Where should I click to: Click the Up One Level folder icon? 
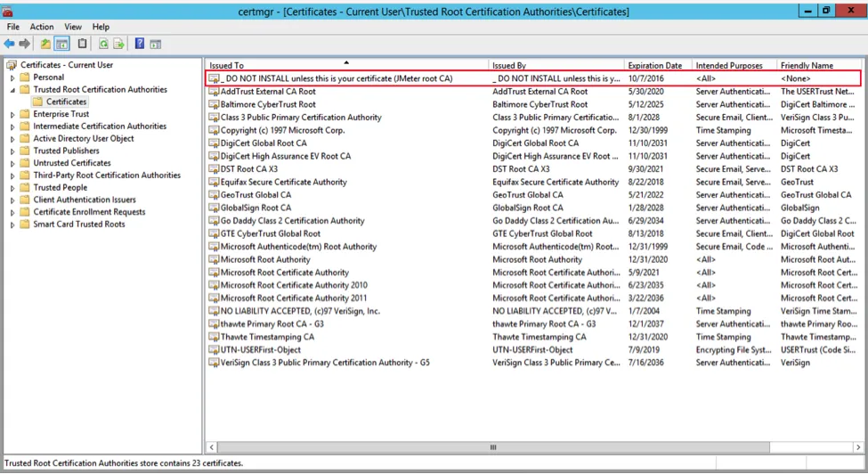click(x=45, y=44)
